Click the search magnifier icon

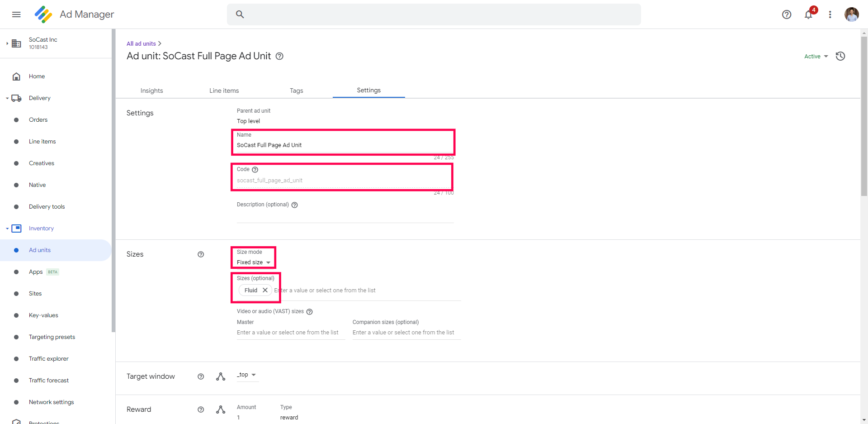[x=240, y=14]
